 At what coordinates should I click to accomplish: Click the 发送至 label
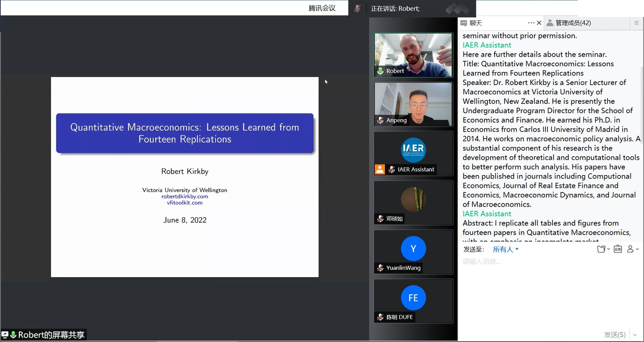(x=474, y=249)
